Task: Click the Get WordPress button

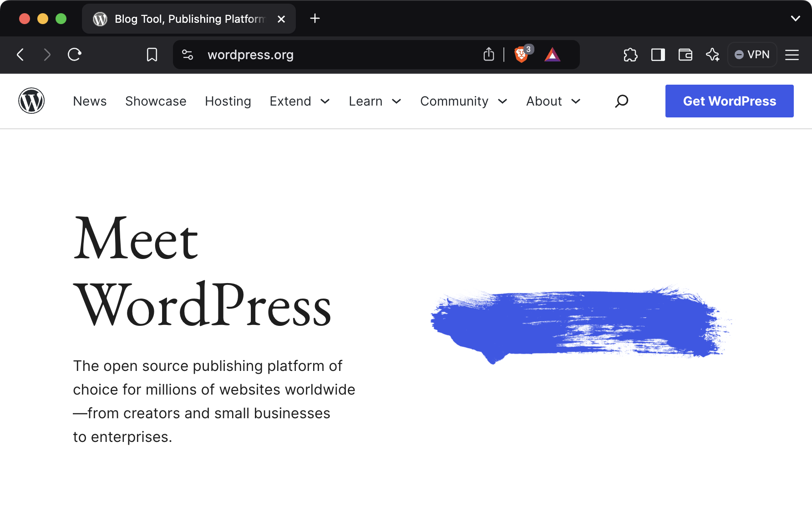Action: tap(729, 101)
